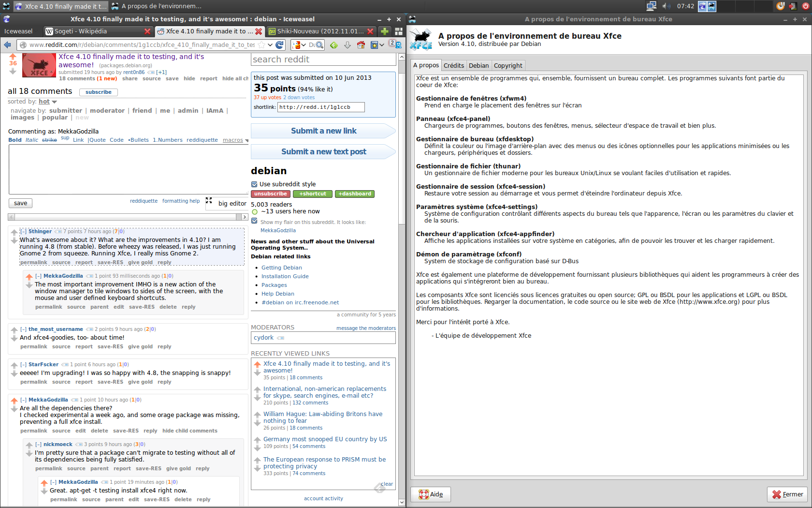Click the green tag toolbar icon
The width and height of the screenshot is (812, 508).
(334, 45)
